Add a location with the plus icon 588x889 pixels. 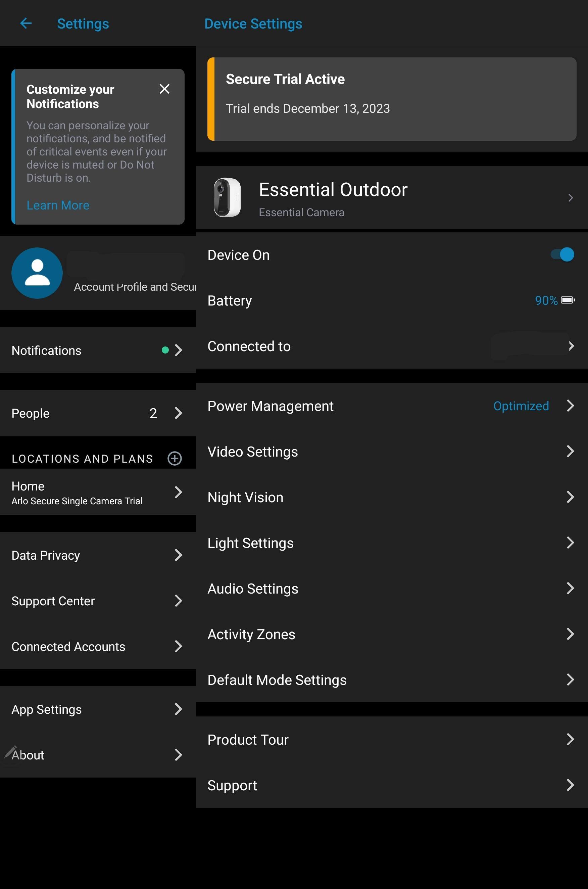click(175, 458)
